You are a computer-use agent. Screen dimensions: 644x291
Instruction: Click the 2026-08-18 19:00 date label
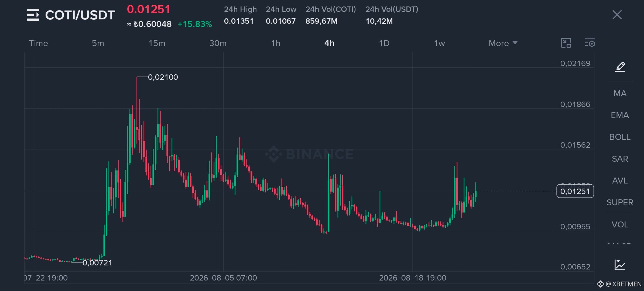(x=413, y=278)
